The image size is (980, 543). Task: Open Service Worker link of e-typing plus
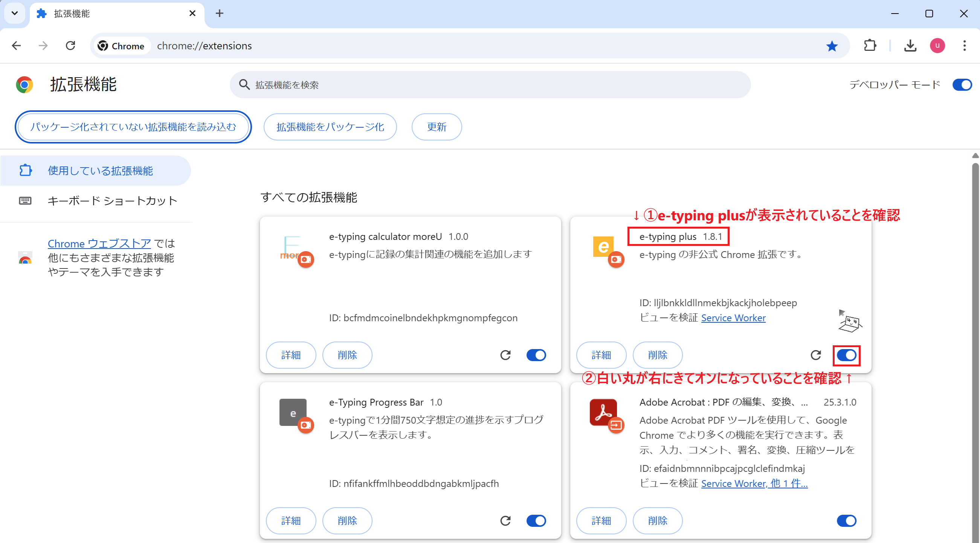pyautogui.click(x=733, y=318)
